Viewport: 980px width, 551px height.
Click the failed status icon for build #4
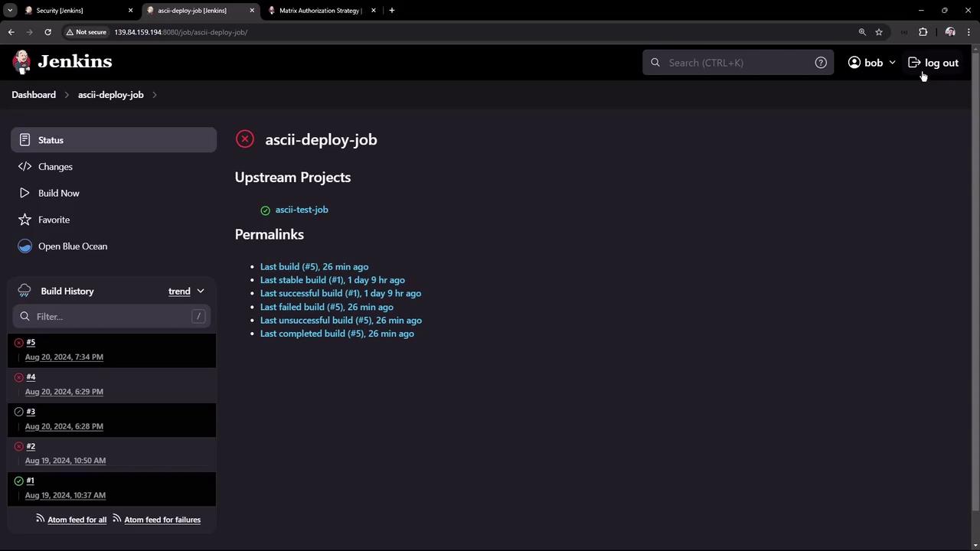19,377
